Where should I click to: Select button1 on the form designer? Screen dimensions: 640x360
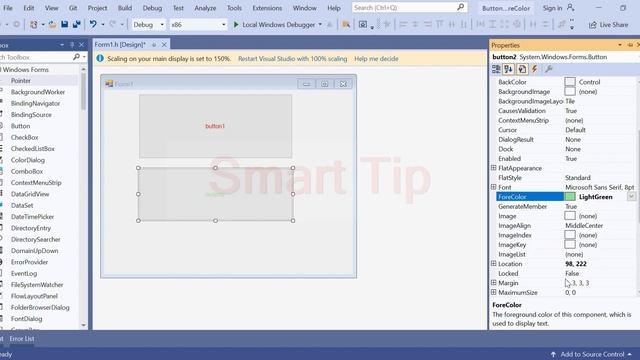215,126
